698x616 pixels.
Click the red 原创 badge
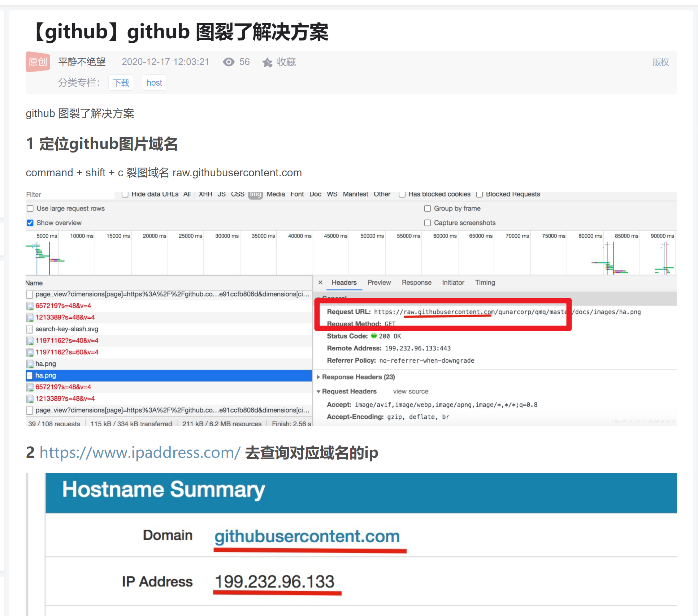[38, 62]
